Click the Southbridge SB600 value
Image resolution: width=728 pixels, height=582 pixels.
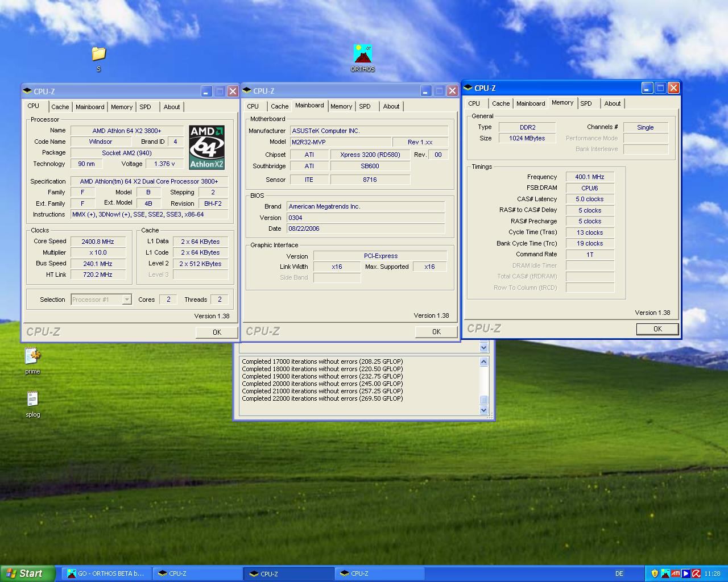click(370, 166)
